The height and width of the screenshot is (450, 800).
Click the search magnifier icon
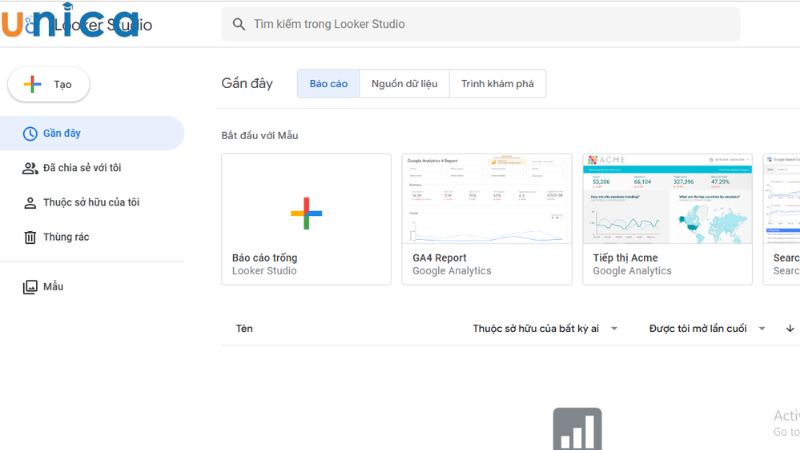(x=238, y=24)
